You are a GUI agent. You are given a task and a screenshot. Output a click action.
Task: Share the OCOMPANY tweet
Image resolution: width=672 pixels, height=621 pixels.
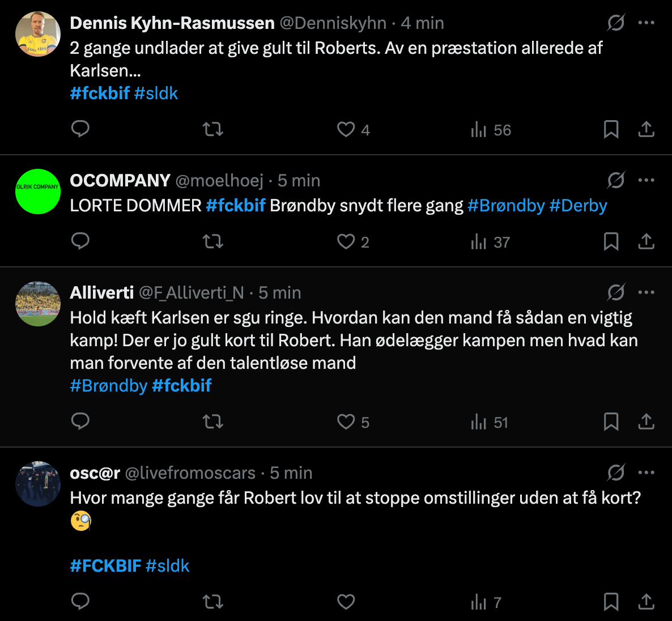(x=646, y=242)
